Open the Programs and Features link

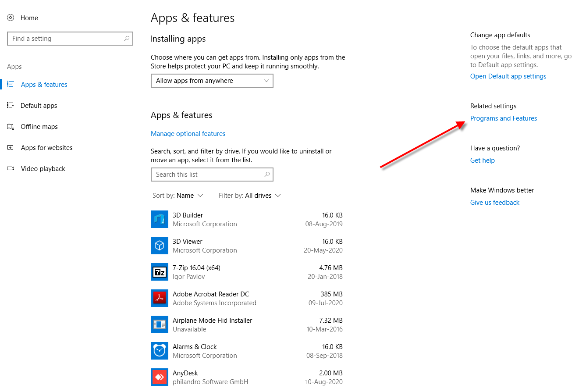click(504, 118)
